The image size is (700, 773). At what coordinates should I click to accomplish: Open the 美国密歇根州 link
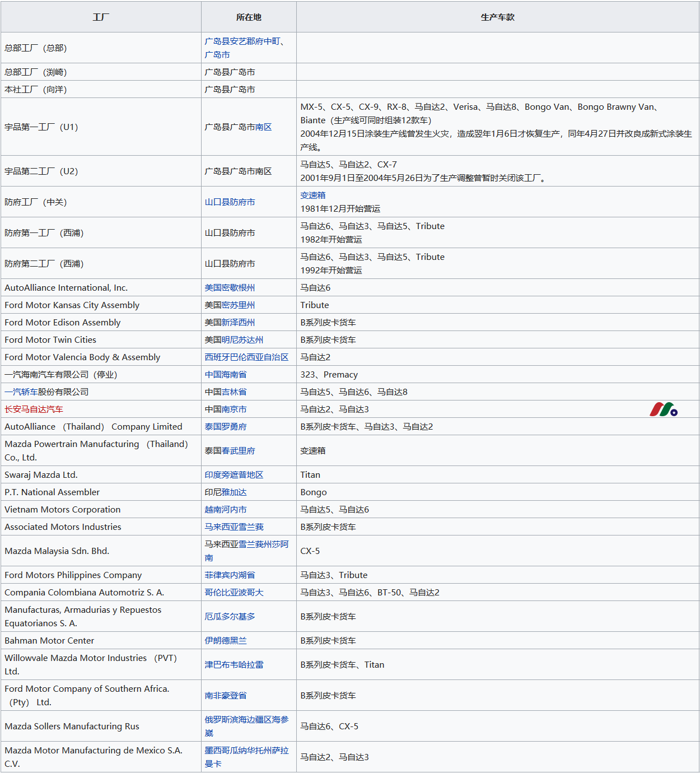coord(230,288)
